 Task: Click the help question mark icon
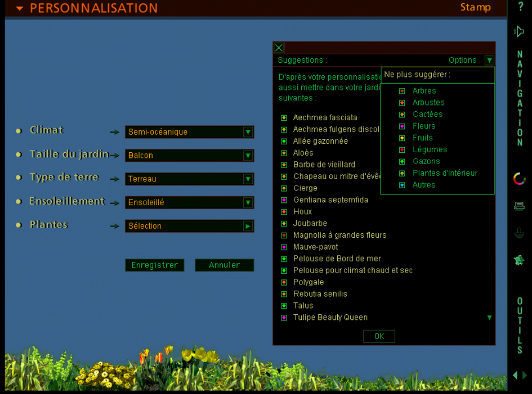[x=521, y=7]
